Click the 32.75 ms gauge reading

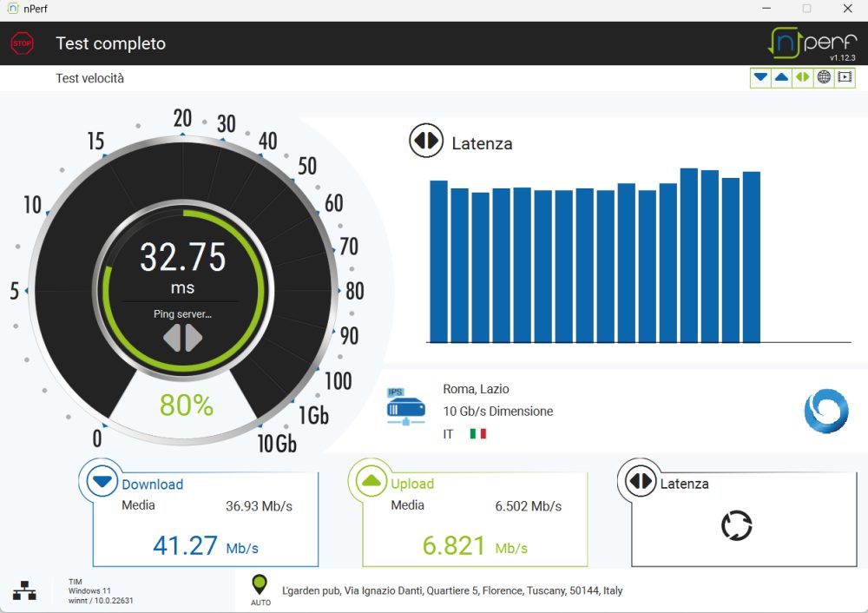click(182, 267)
